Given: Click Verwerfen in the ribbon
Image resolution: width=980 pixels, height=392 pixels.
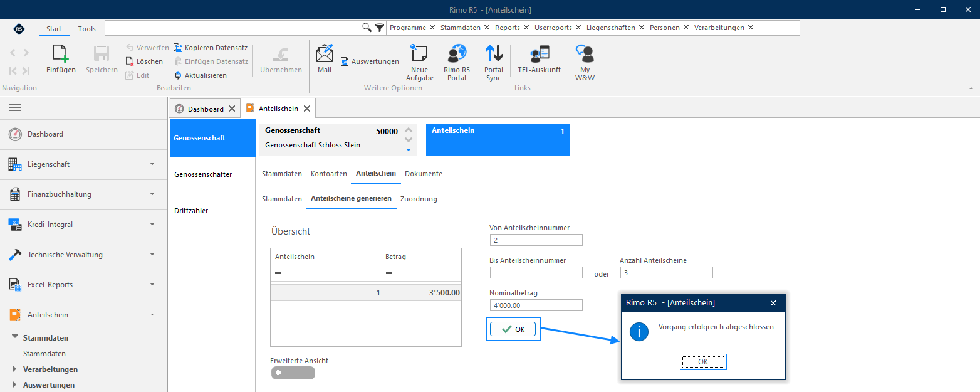Looking at the screenshot, I should [147, 48].
